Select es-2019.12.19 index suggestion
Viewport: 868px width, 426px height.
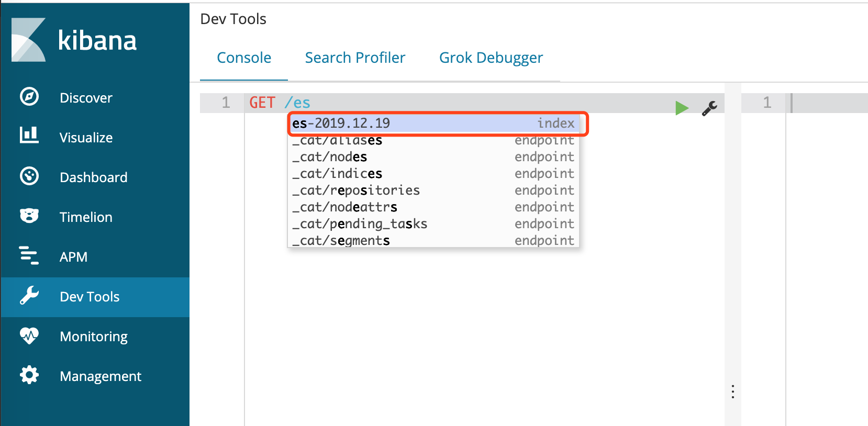(434, 124)
